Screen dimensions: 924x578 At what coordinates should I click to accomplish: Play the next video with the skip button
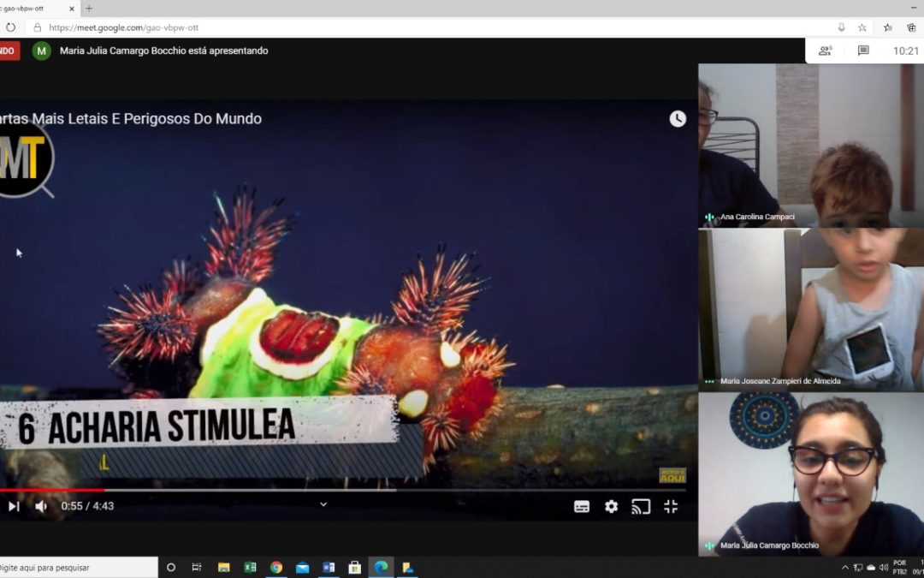click(14, 506)
